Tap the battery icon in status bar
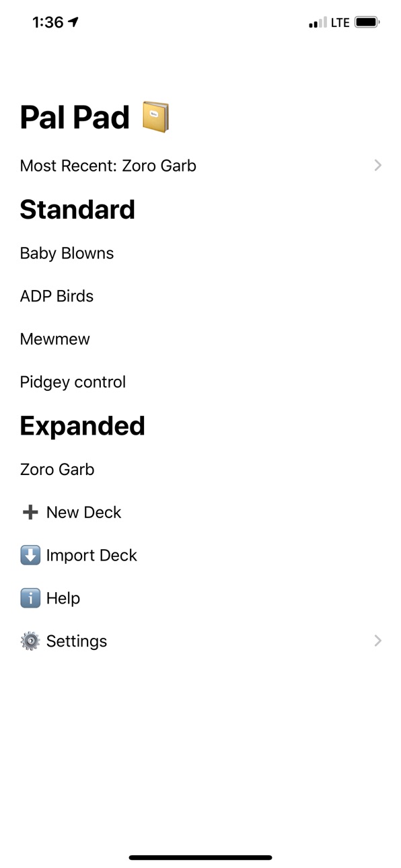Screen dimensions: 401x868 click(367, 22)
